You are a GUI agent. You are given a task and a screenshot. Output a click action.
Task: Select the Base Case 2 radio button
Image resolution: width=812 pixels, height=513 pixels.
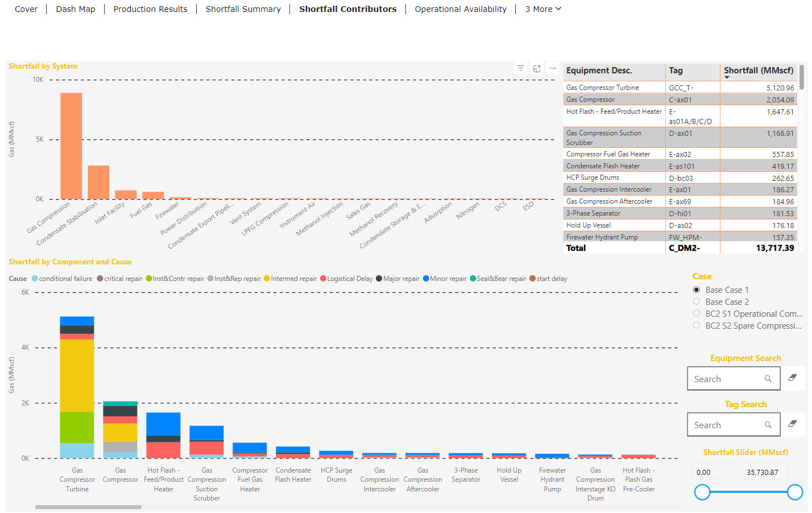coord(697,301)
